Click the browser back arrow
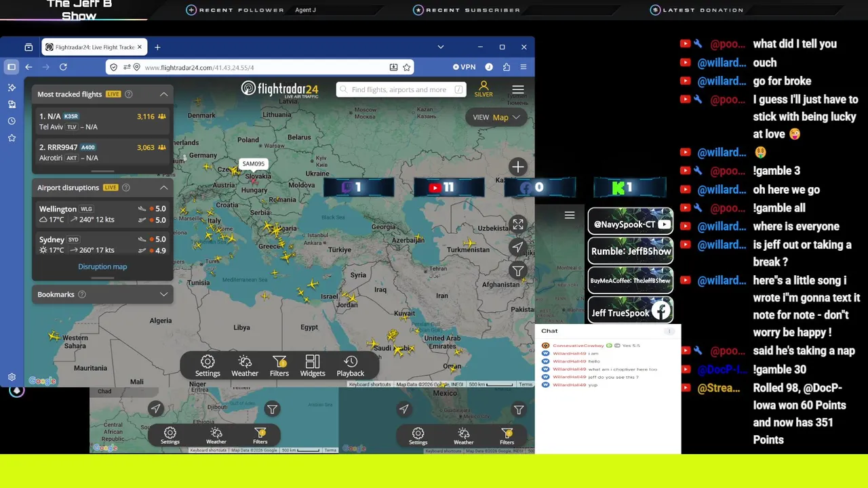Screen dimensions: 868x488 coord(28,67)
